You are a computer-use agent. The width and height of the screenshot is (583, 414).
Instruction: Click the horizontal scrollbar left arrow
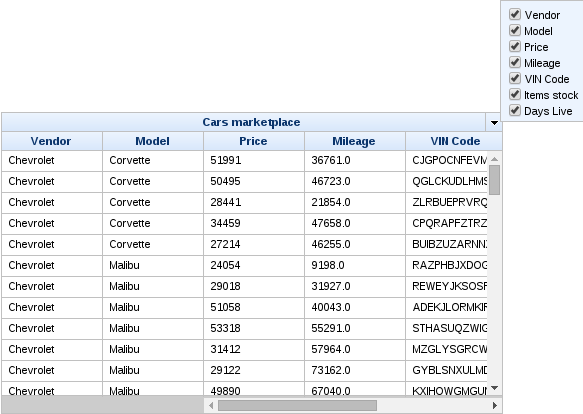(211, 405)
